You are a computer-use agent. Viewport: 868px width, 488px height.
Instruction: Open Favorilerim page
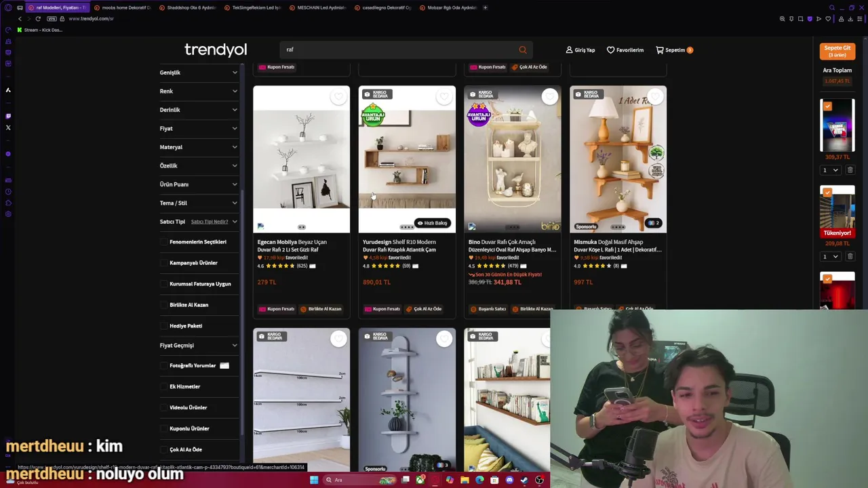pos(625,49)
